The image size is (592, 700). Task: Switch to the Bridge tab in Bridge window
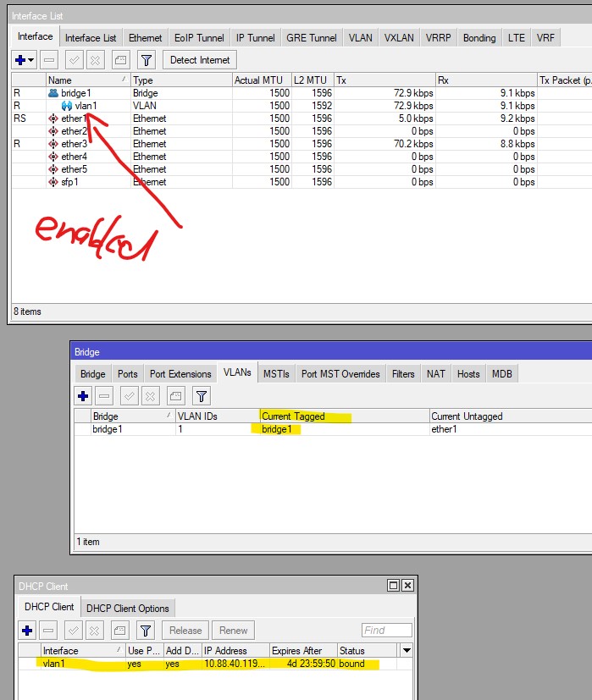(x=93, y=374)
